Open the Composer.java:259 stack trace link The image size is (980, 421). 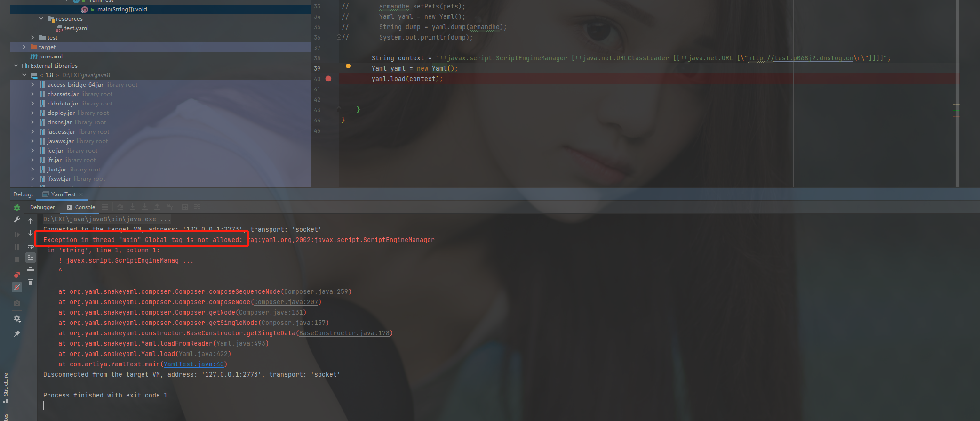[316, 292]
